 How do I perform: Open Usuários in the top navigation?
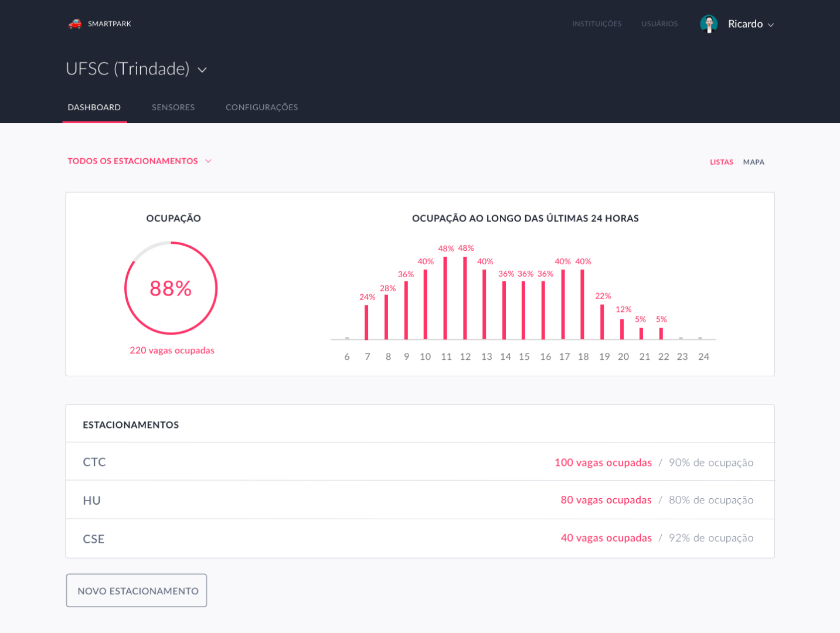pyautogui.click(x=659, y=24)
